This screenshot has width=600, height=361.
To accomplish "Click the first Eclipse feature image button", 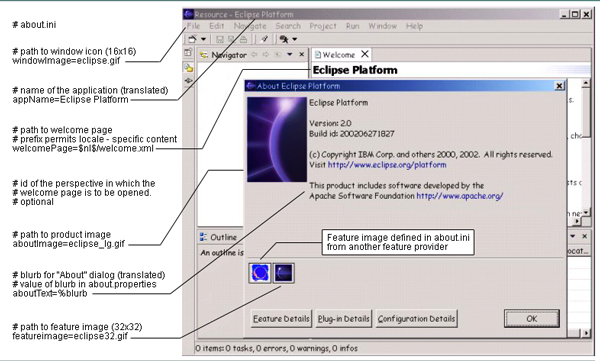I will coord(260,273).
